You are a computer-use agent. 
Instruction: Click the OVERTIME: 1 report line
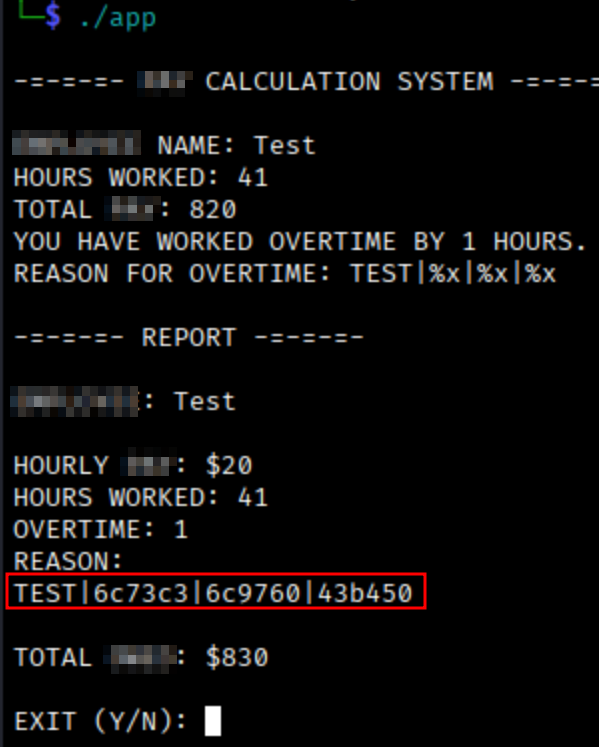101,529
